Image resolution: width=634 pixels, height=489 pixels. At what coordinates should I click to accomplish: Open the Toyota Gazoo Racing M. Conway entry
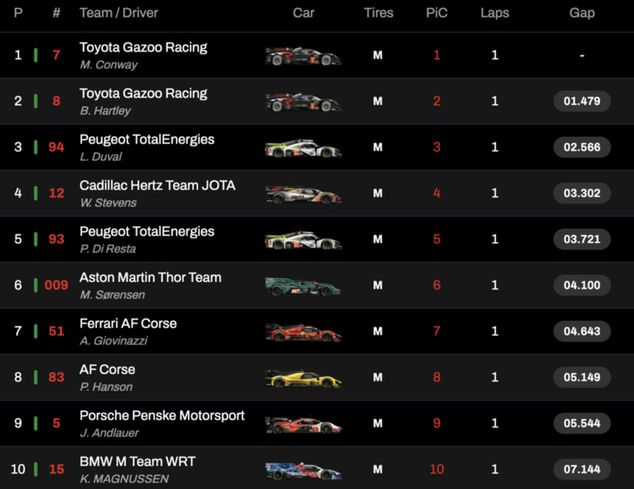(x=143, y=47)
